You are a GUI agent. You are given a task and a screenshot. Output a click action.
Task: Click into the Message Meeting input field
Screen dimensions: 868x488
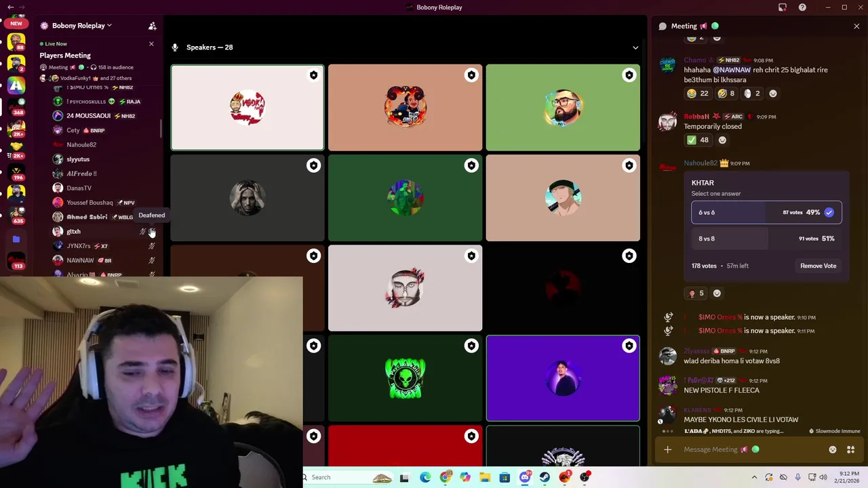pos(753,449)
